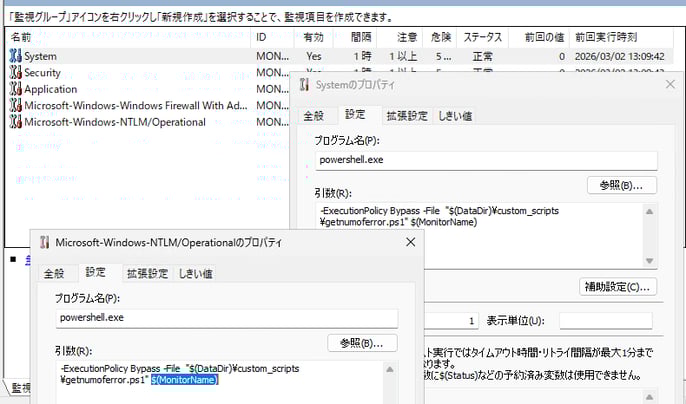686x404 pixels.
Task: Click the 表示単位(U) input field
Action: point(606,321)
